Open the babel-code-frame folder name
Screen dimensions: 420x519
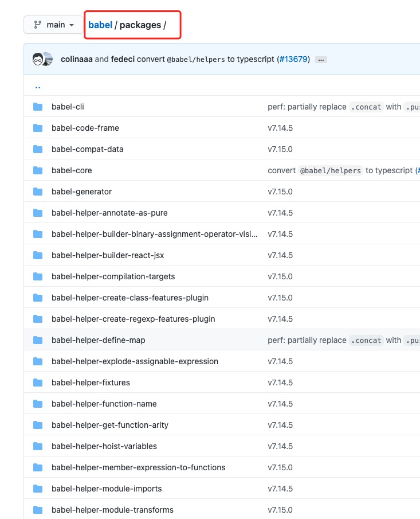click(x=85, y=128)
